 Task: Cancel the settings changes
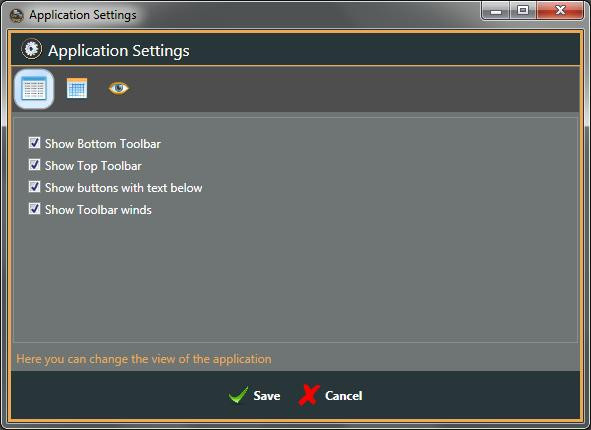331,395
